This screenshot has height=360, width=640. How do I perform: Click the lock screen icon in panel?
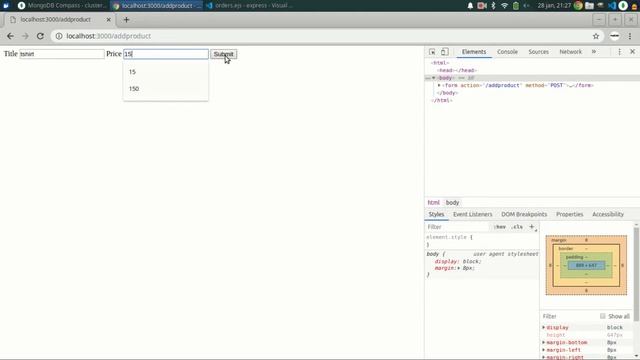[635, 6]
